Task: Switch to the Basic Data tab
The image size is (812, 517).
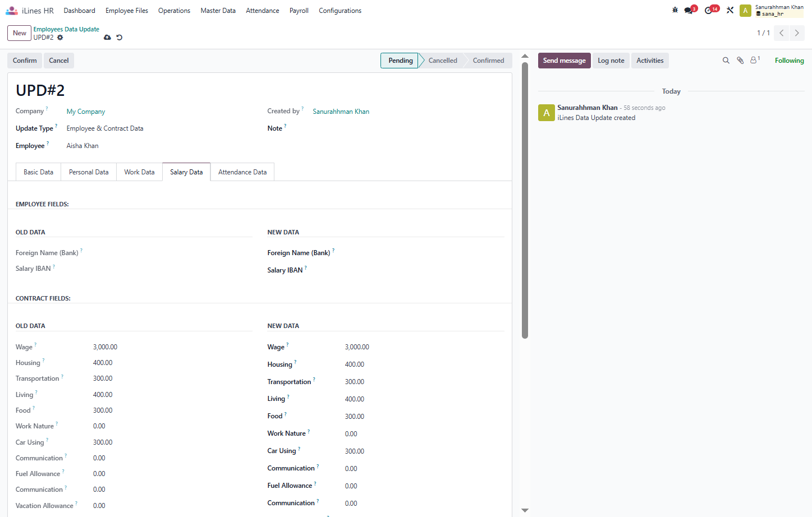Action: (x=38, y=172)
